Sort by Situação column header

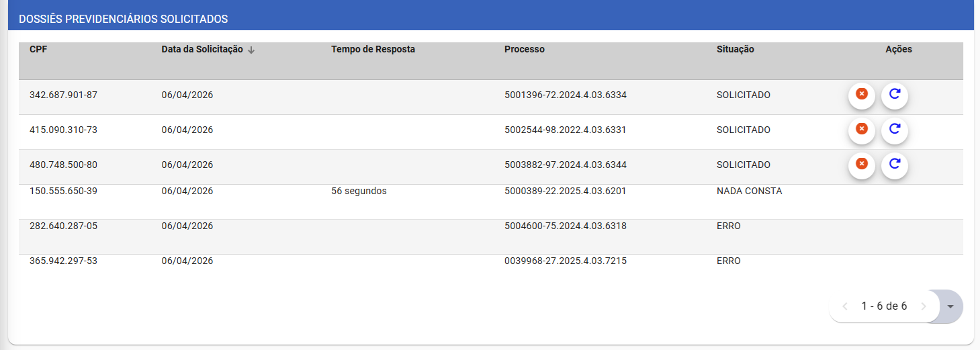pyautogui.click(x=736, y=49)
